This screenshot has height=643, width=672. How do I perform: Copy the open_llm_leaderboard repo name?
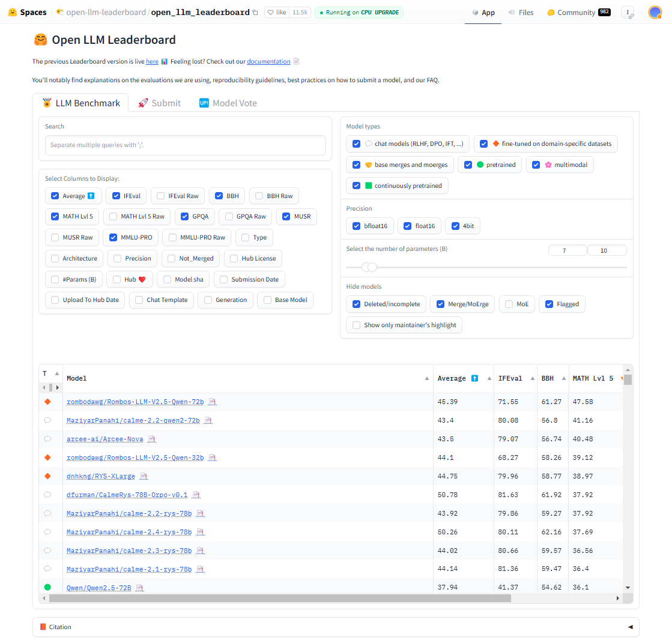tap(255, 13)
